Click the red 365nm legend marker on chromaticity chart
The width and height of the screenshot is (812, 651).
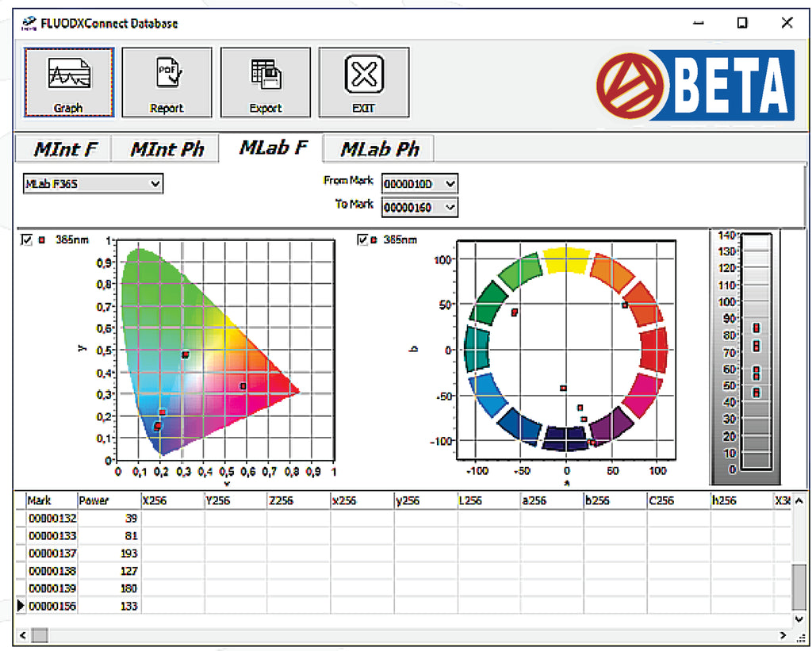coord(41,239)
